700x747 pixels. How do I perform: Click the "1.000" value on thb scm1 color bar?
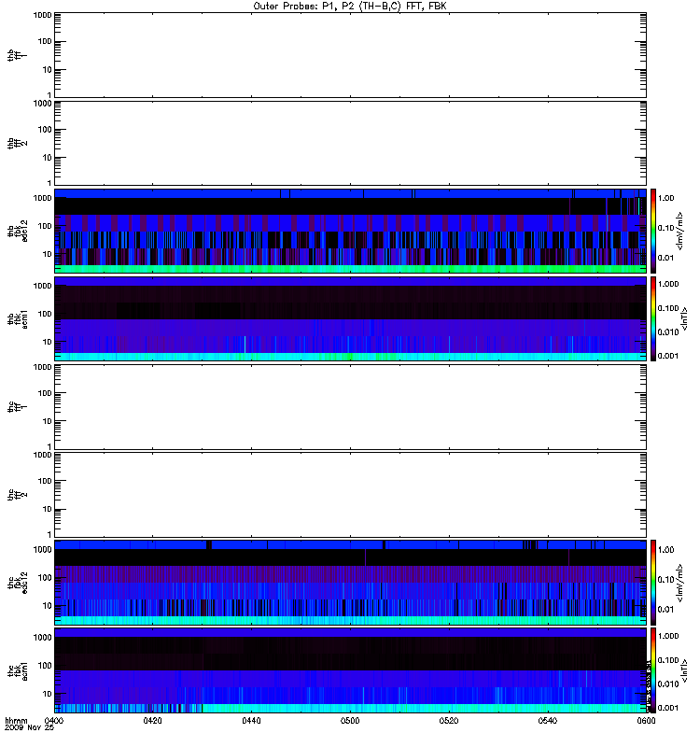click(668, 284)
